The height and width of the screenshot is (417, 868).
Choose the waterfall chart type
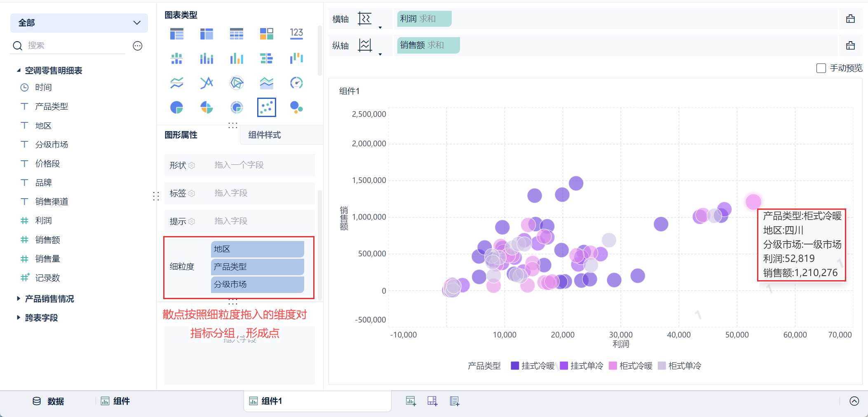click(x=296, y=59)
